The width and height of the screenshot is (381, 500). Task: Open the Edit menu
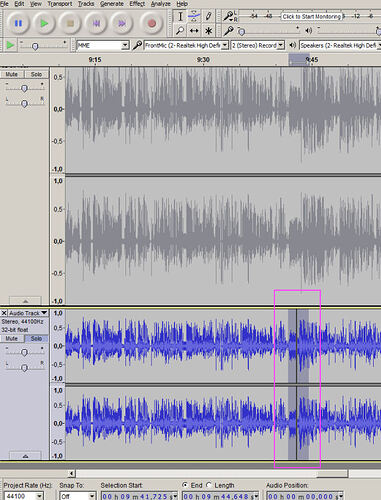(x=19, y=4)
